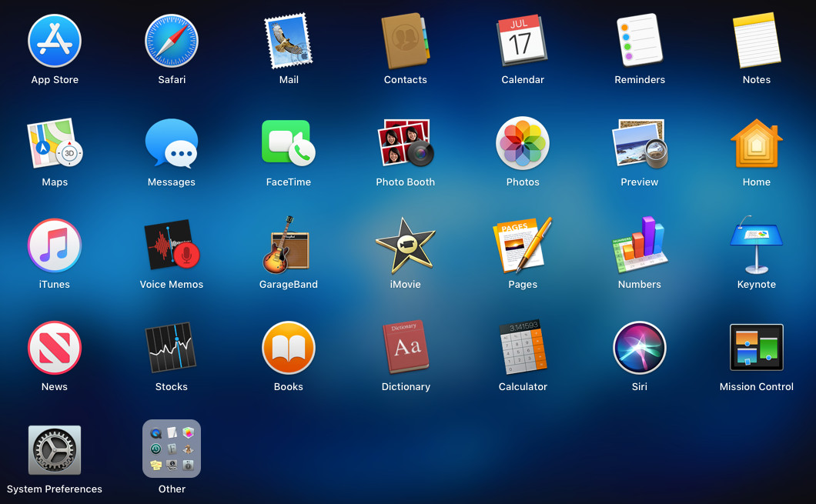This screenshot has width=816, height=504.
Task: Open the Photos app
Action: point(523,143)
